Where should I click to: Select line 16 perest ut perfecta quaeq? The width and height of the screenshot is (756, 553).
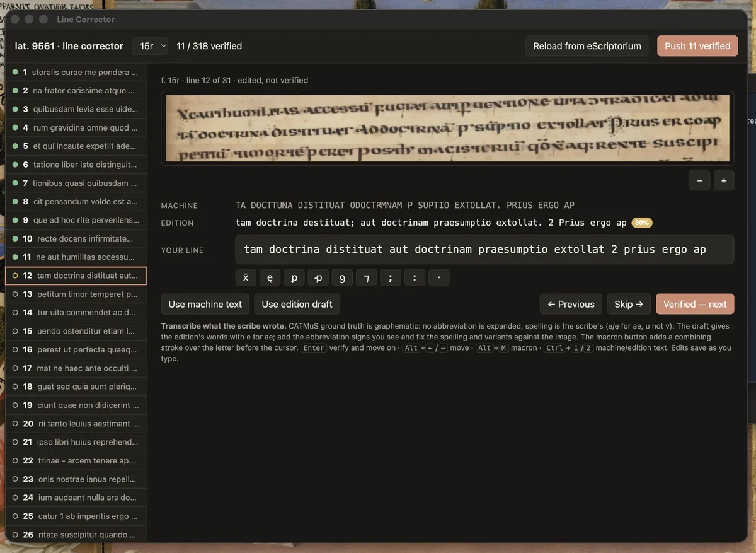[x=76, y=349]
